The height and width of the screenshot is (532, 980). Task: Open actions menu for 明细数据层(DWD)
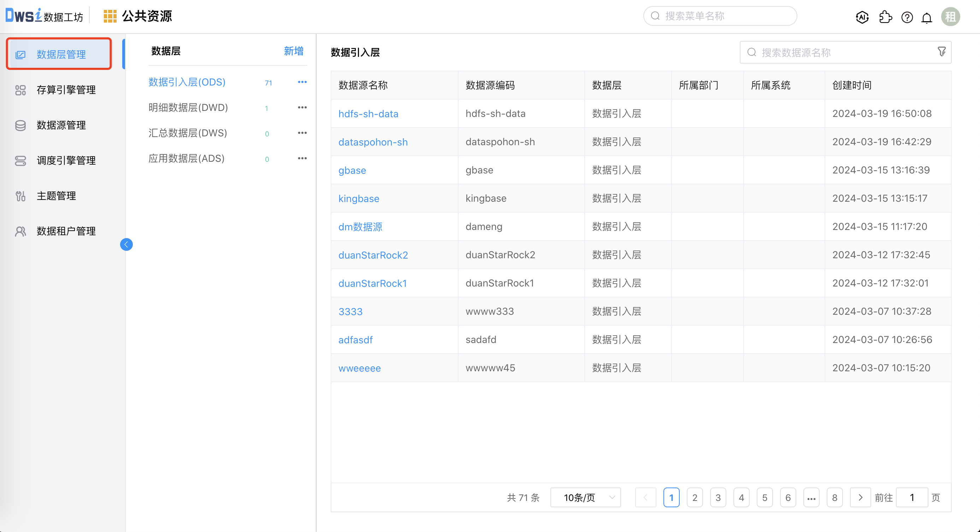pos(302,107)
